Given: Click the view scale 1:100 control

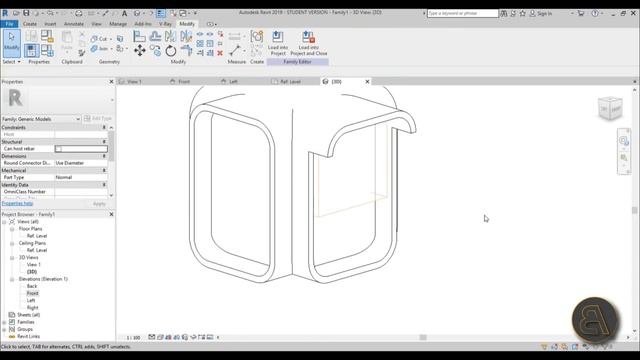Looking at the screenshot, I should tap(133, 338).
